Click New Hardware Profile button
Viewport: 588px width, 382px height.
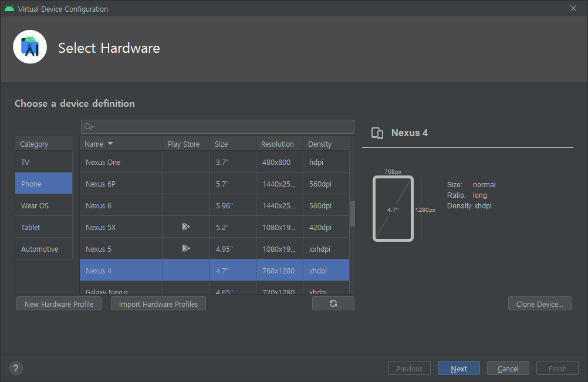(59, 304)
